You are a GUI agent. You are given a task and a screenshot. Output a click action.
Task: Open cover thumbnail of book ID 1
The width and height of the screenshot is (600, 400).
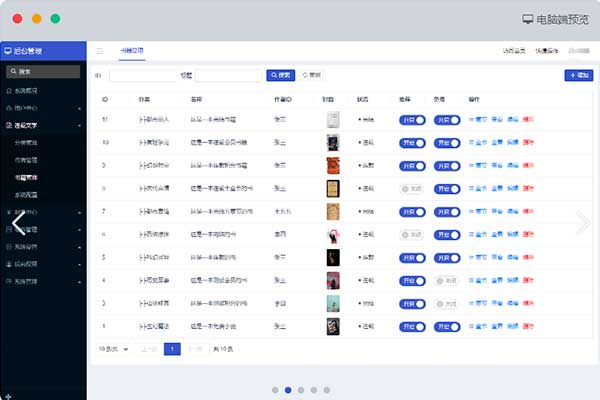333,327
